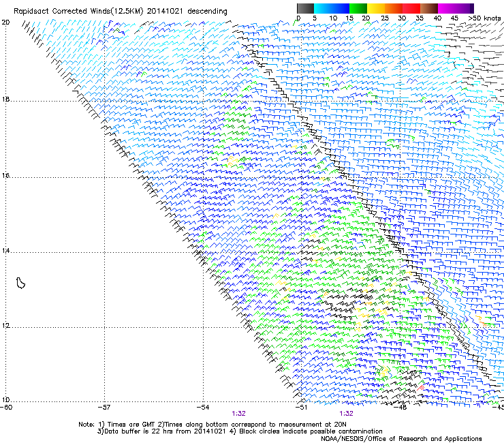Click the '-57' longitude axis label
The width and height of the screenshot is (504, 443).
pos(104,408)
